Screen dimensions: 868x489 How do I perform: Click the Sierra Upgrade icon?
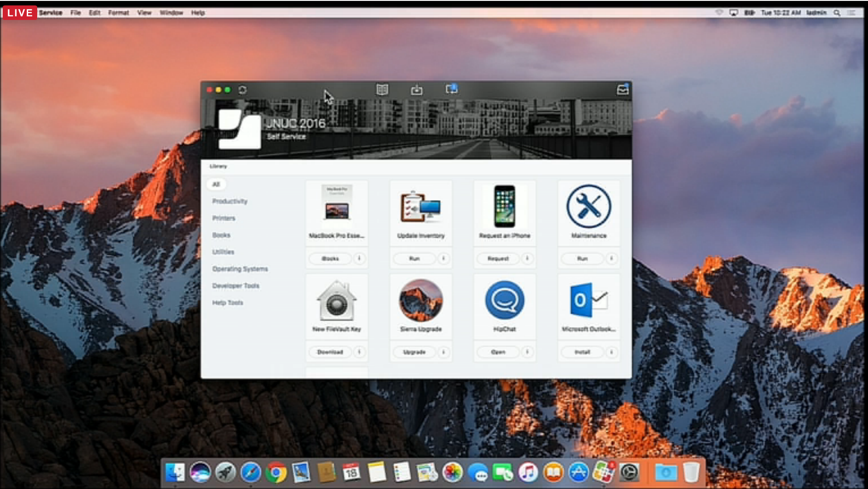tap(420, 300)
